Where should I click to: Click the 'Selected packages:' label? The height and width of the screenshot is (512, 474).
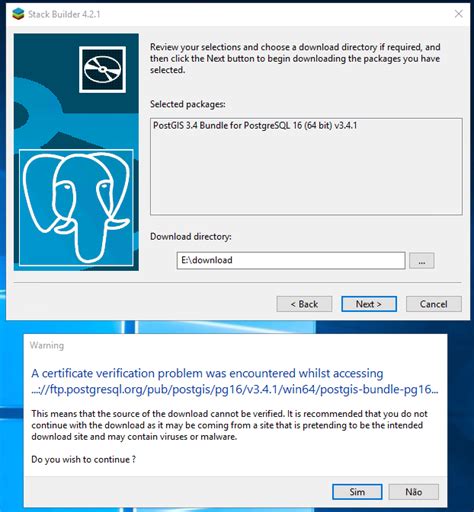click(188, 104)
